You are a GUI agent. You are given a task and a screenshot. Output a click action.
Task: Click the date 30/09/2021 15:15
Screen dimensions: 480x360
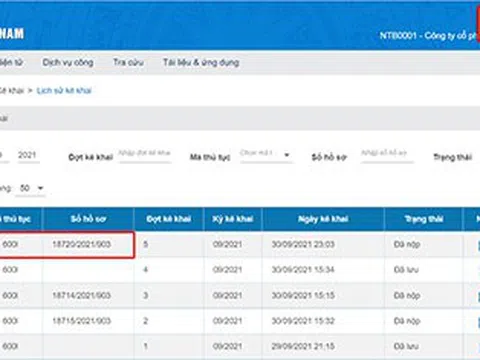coord(303,295)
